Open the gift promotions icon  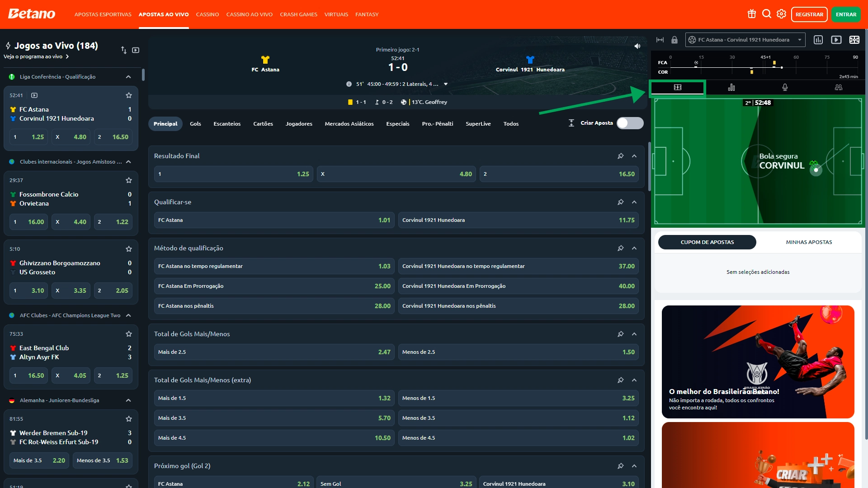(x=752, y=14)
